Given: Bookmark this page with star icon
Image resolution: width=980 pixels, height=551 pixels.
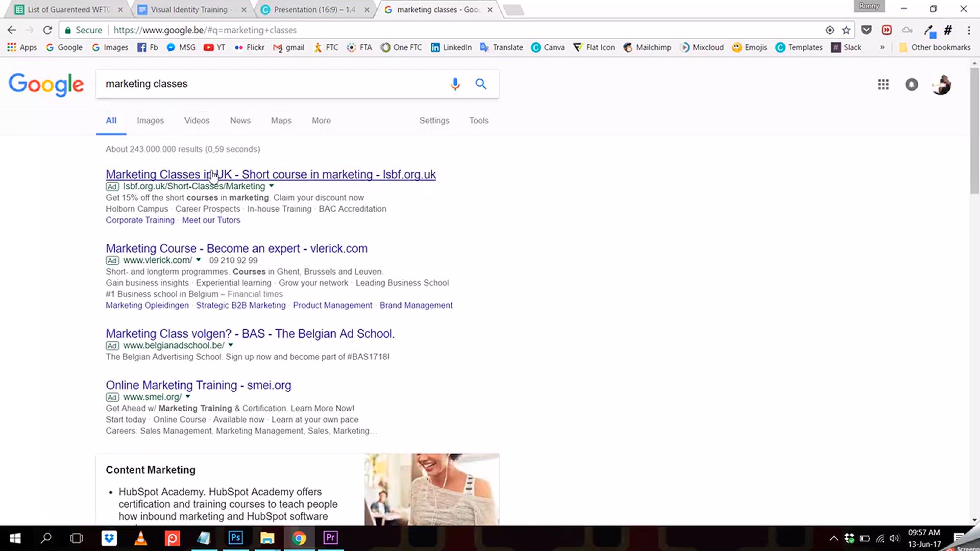Looking at the screenshot, I should [846, 30].
